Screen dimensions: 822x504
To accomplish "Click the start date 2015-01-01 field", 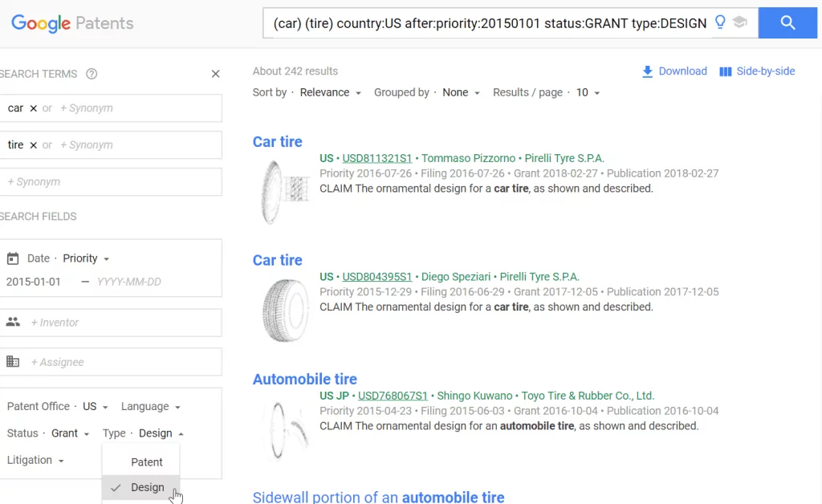I will click(x=34, y=282).
